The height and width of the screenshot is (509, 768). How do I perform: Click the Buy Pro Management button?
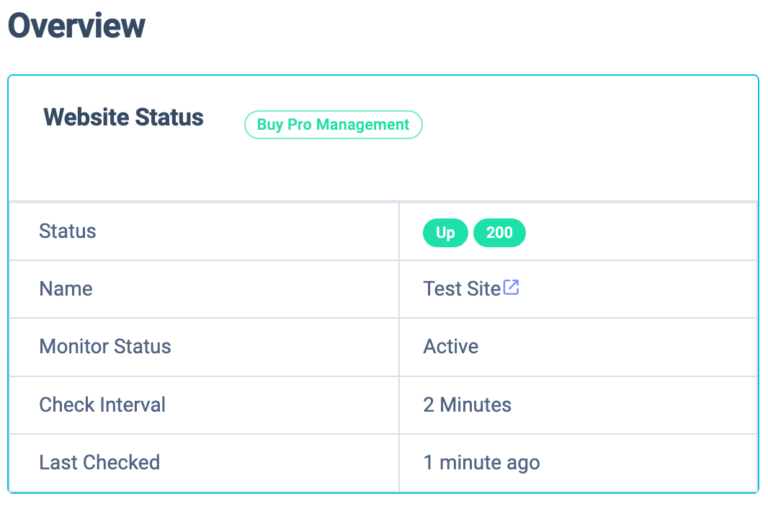pyautogui.click(x=333, y=124)
